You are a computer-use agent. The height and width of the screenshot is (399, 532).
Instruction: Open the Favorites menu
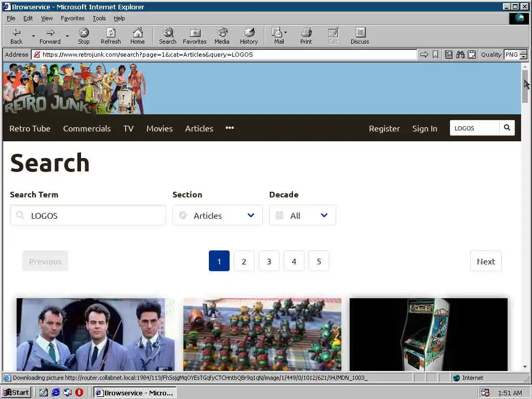click(72, 18)
